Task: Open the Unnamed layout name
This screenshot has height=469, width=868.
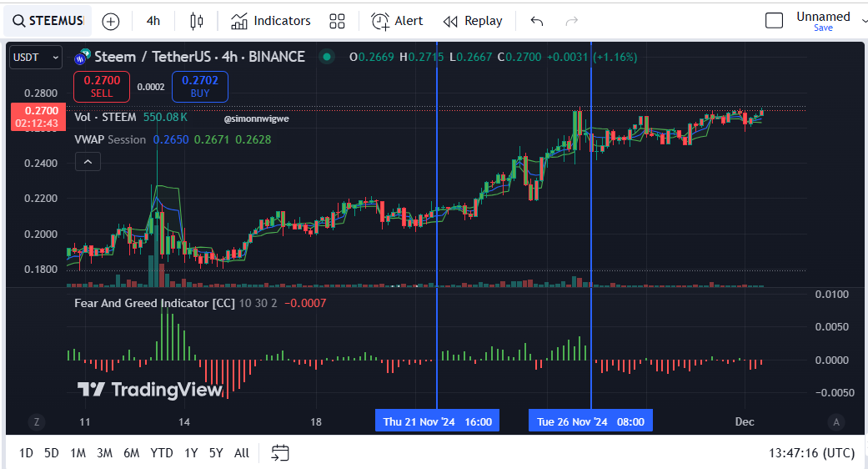Action: (823, 17)
